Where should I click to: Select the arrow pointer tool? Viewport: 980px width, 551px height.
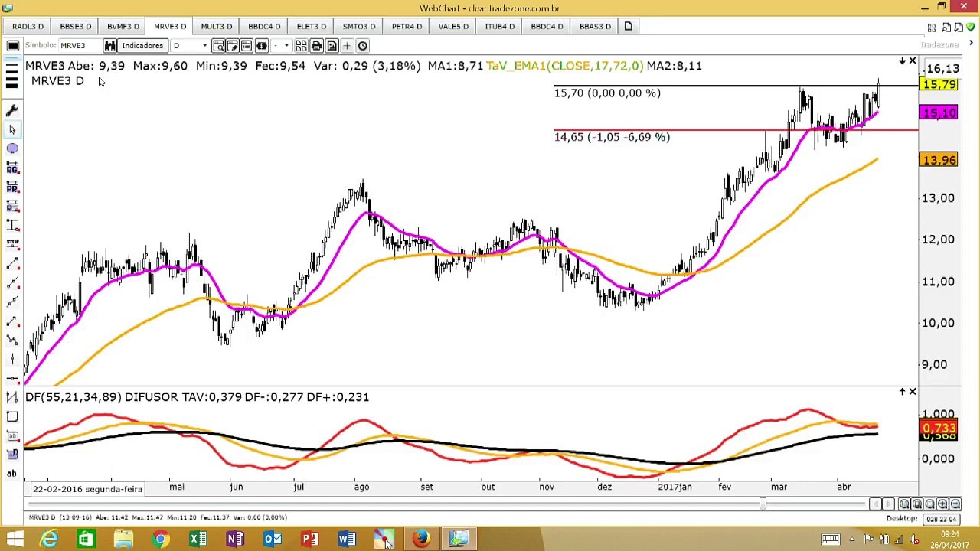point(12,130)
